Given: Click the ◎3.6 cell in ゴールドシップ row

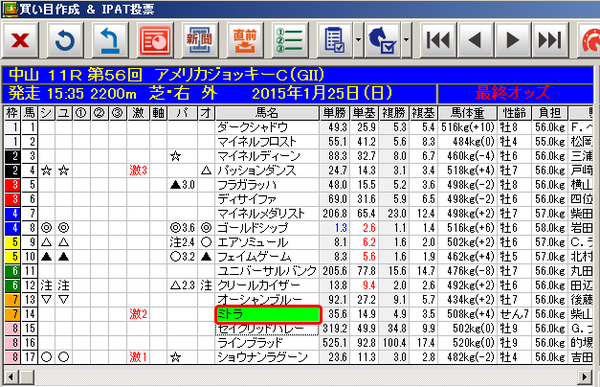Looking at the screenshot, I should (183, 228).
